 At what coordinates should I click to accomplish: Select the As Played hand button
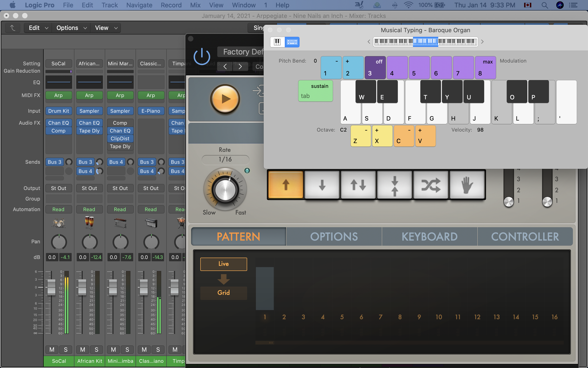(467, 184)
